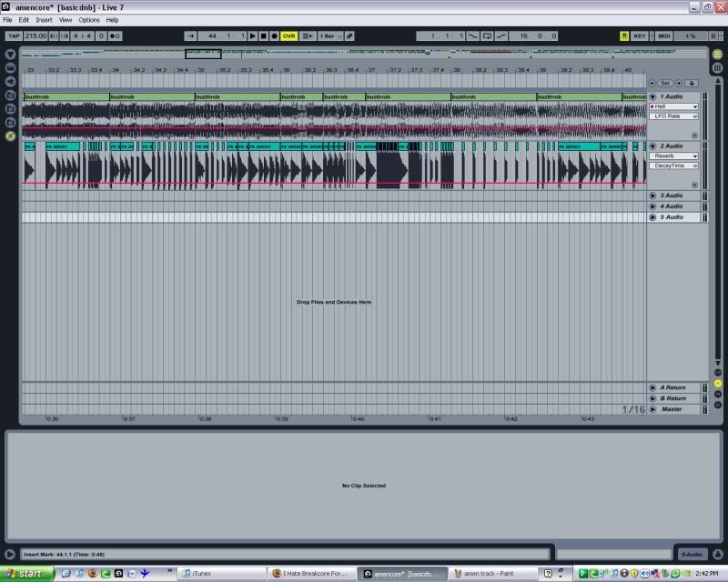Select the 215.00 tempo field

(x=35, y=35)
